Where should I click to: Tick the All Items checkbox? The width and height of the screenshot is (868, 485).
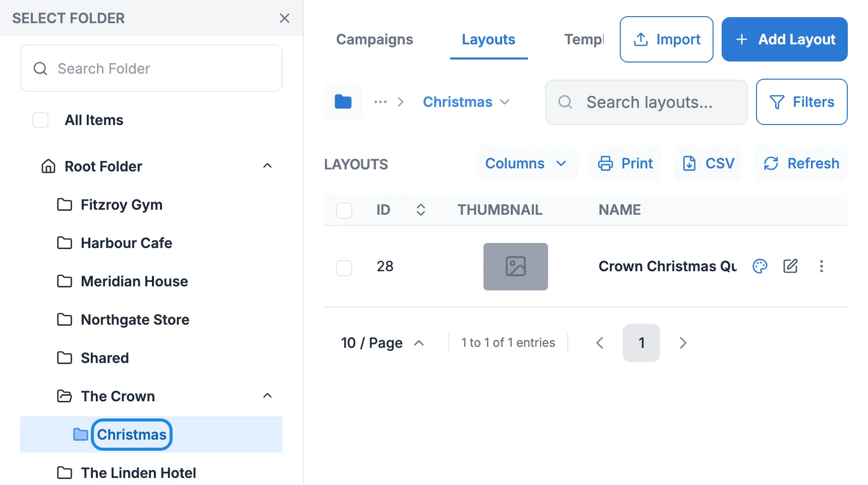(x=40, y=120)
